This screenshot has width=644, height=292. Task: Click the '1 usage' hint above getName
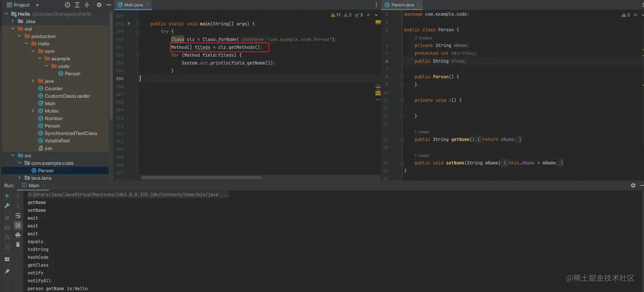[x=422, y=132]
